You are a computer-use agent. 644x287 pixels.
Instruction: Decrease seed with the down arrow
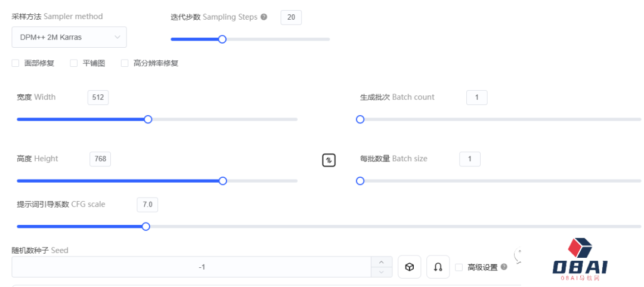(x=382, y=272)
